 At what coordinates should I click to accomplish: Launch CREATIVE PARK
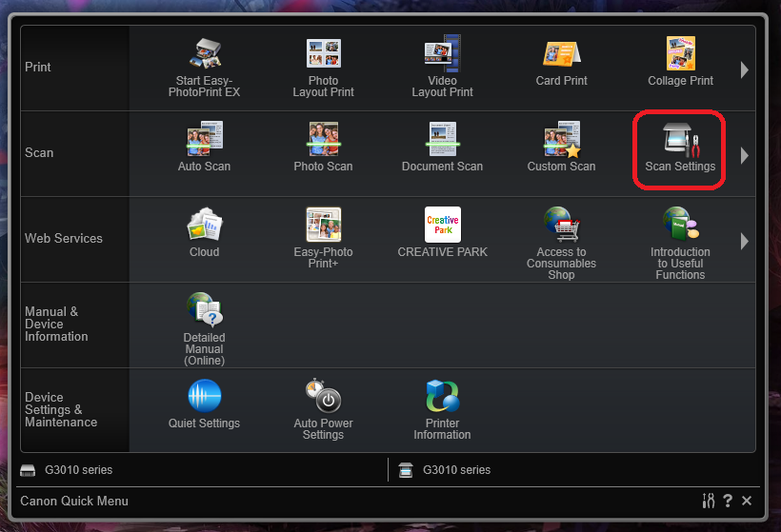pyautogui.click(x=442, y=227)
